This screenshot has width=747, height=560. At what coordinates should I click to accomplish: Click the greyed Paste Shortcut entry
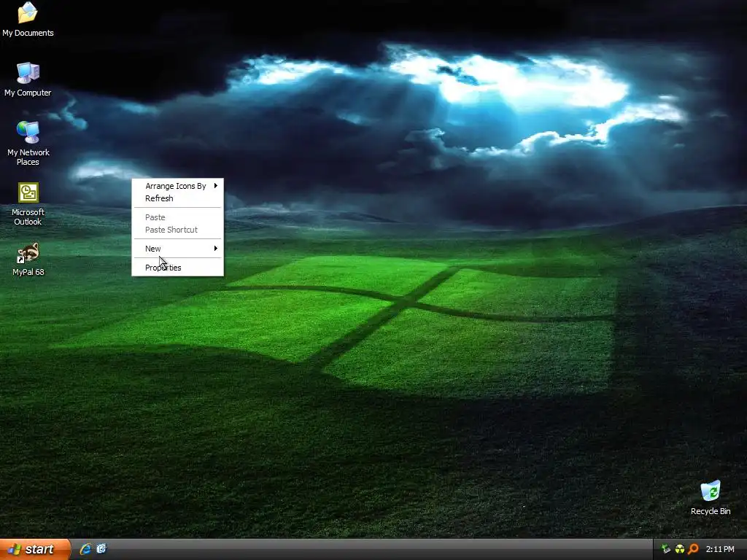point(177,230)
